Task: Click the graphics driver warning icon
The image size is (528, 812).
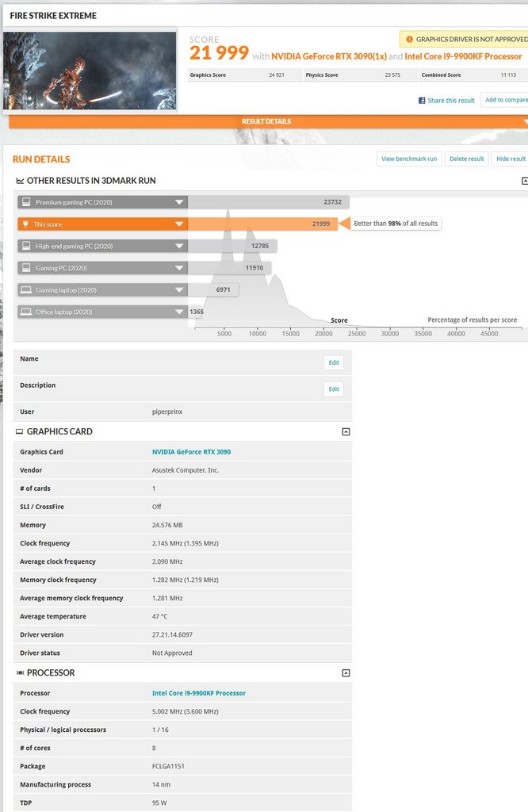Action: pyautogui.click(x=409, y=40)
